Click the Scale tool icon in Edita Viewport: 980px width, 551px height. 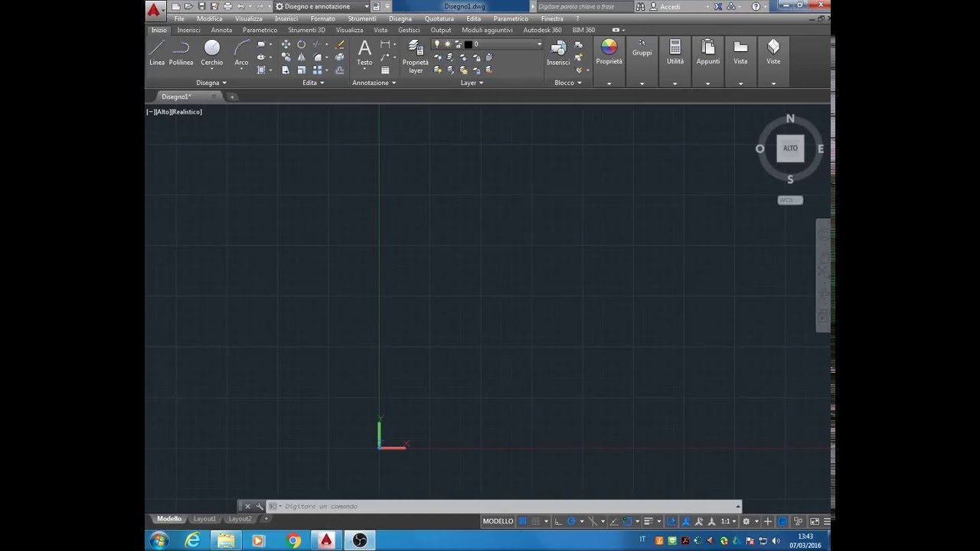pyautogui.click(x=302, y=70)
